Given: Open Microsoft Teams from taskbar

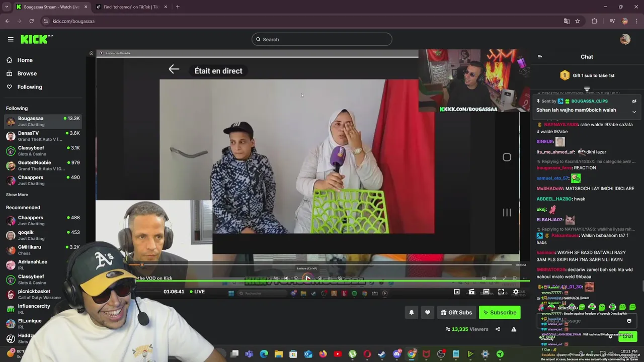Looking at the screenshot, I should point(249,354).
